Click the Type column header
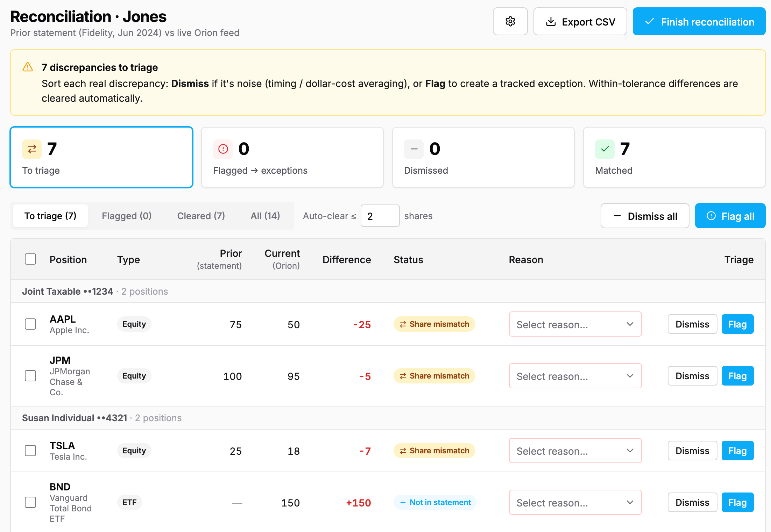771x532 pixels. pos(128,260)
